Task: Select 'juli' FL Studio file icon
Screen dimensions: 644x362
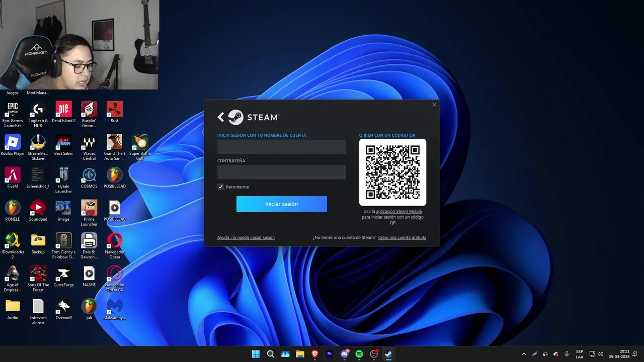Action: tap(89, 310)
